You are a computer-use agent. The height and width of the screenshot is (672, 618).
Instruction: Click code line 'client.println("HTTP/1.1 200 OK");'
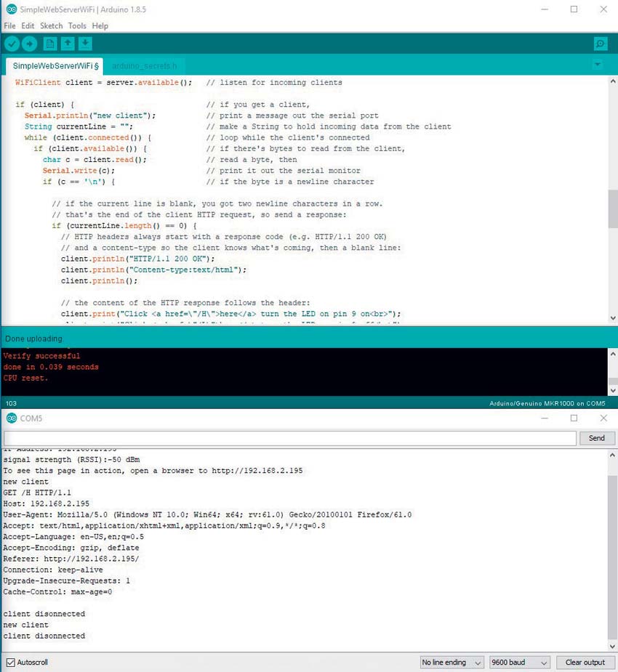[137, 259]
